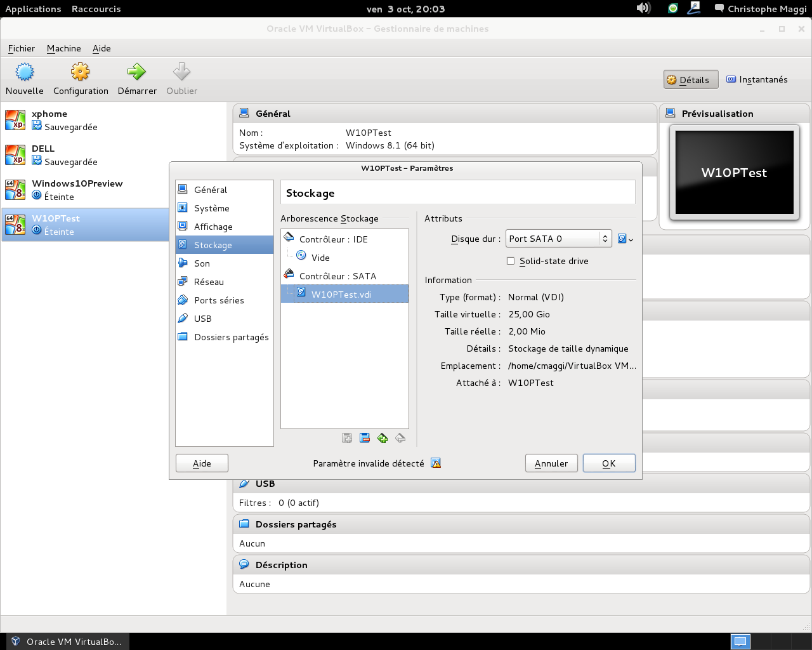Click the Déscription section header
812x650 pixels.
pyautogui.click(x=521, y=565)
